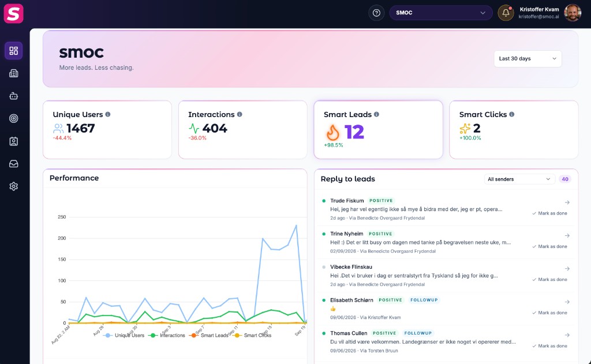Click the 40 leads count badge
Viewport: 591px width, 364px height.
tap(565, 179)
